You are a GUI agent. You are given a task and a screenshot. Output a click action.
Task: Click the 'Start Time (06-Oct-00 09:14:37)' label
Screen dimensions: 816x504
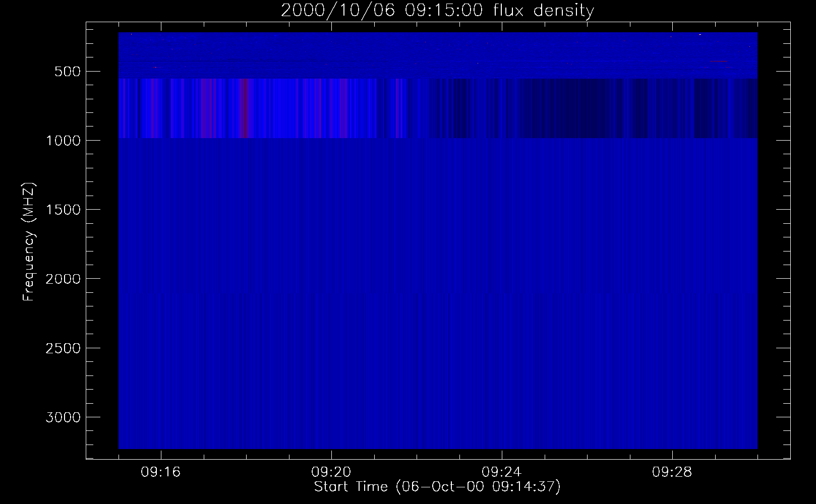point(437,487)
